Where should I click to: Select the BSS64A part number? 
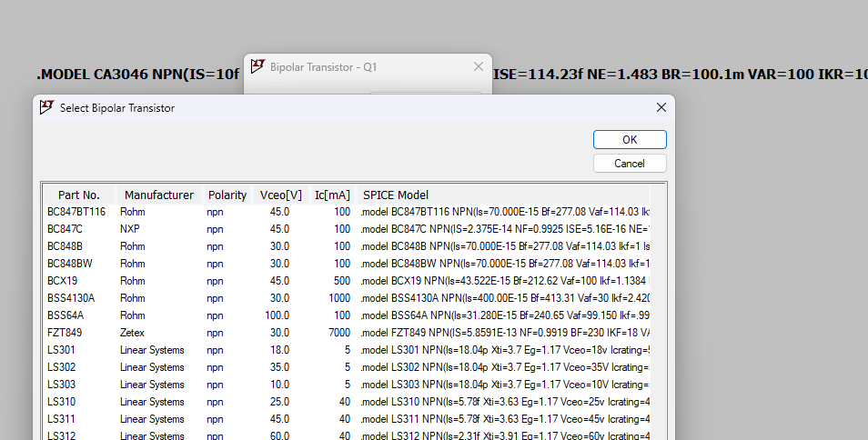pos(66,315)
